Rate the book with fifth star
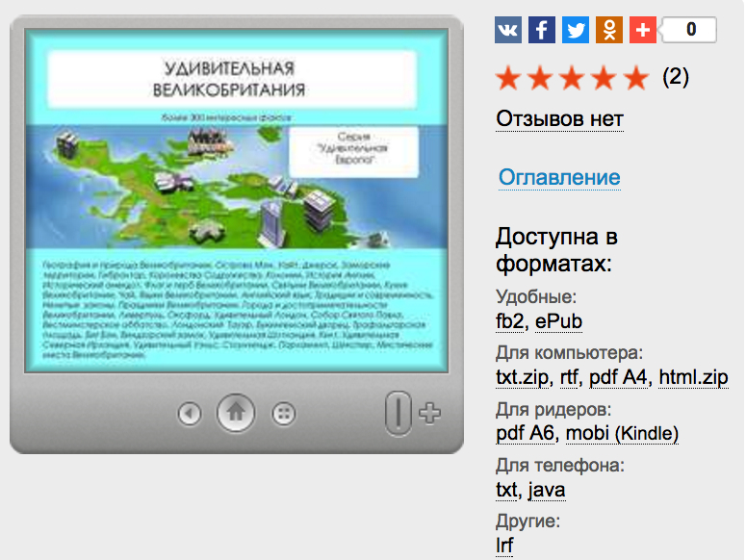Screen dimensions: 746x560 [636, 78]
